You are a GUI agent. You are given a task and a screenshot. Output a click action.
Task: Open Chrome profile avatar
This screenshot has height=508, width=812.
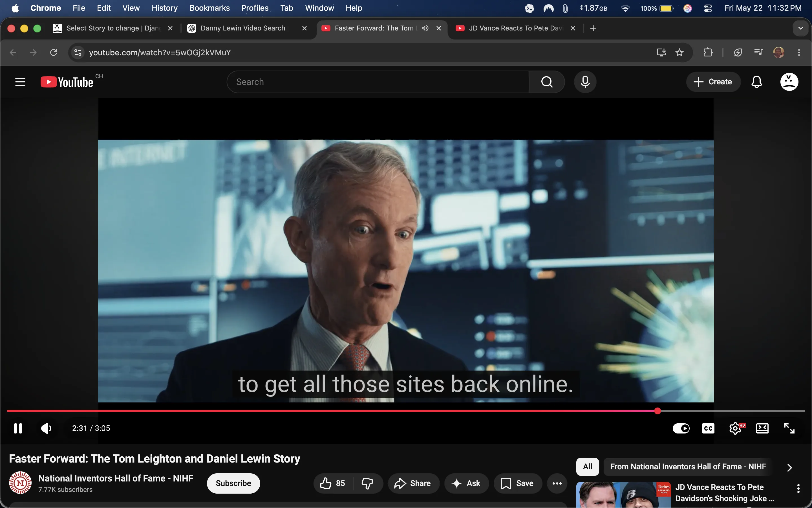point(778,52)
